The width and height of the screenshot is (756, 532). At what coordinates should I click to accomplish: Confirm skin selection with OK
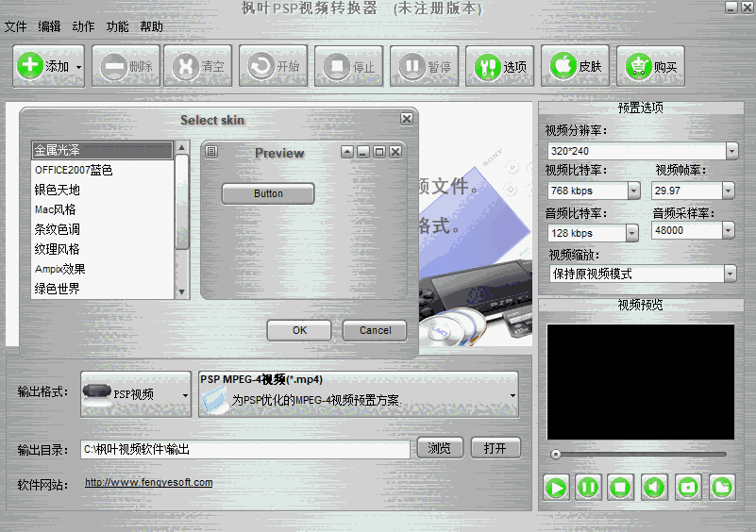click(299, 330)
